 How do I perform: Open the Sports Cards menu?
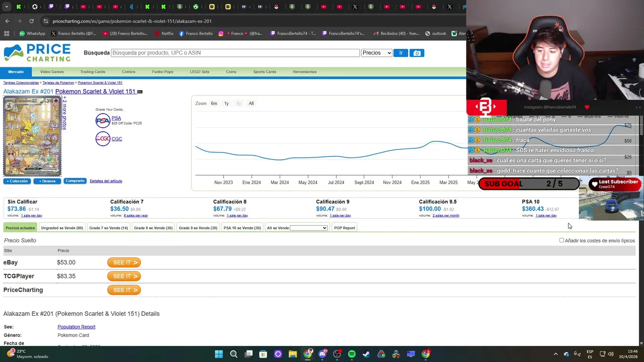pyautogui.click(x=265, y=72)
